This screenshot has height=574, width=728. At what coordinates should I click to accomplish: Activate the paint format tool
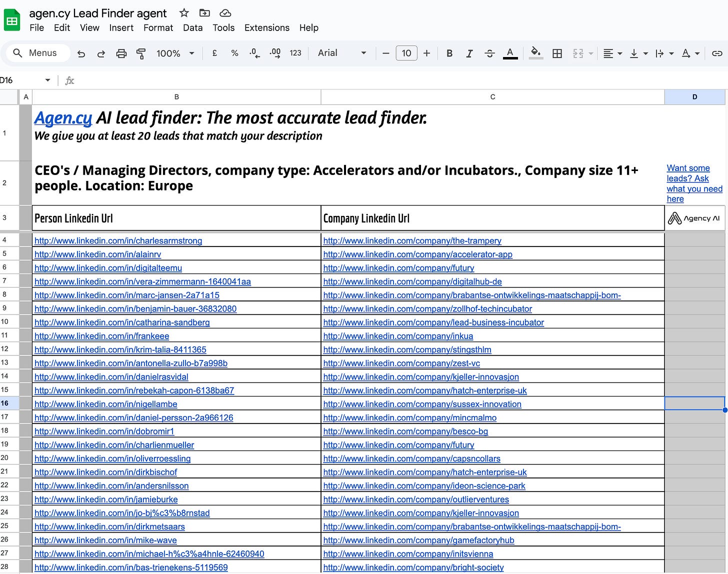[x=141, y=53]
